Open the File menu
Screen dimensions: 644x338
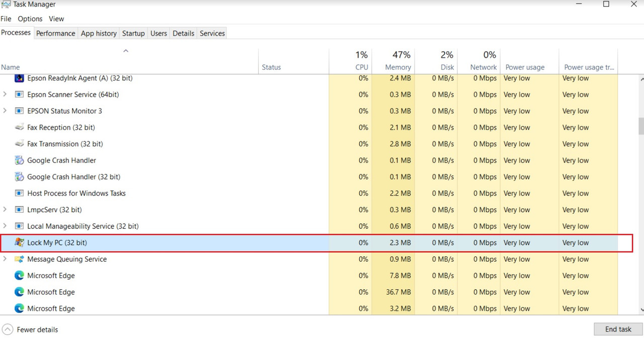click(6, 19)
